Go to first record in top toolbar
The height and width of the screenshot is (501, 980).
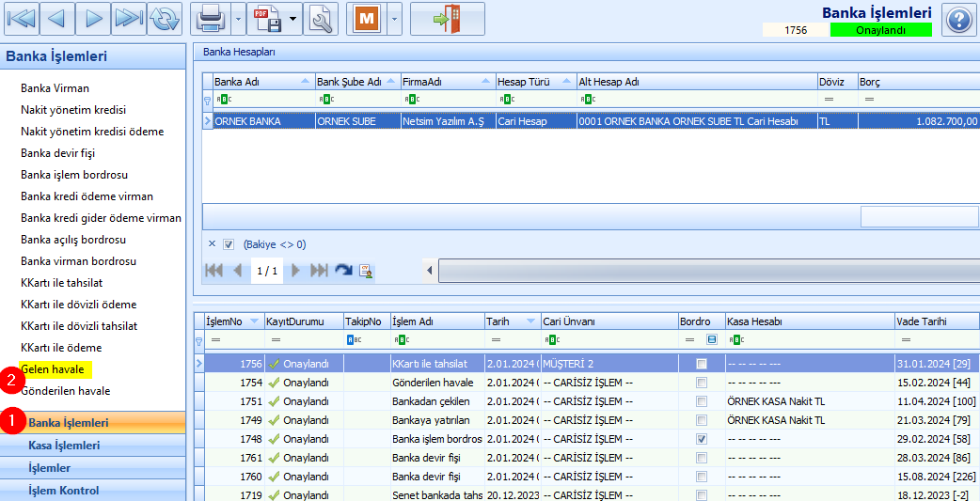(22, 19)
